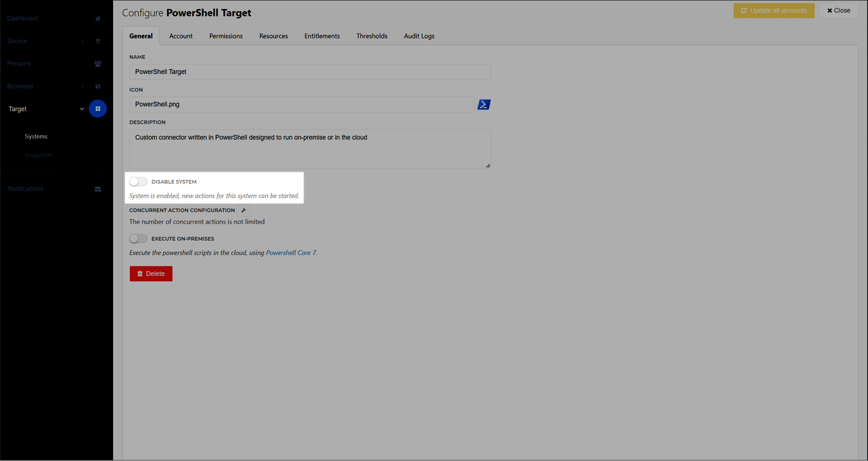Open the Entitlements tab

[322, 36]
